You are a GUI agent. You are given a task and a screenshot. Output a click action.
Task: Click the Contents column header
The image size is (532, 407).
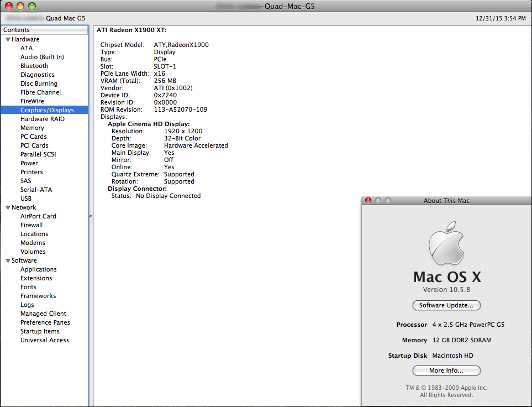44,30
